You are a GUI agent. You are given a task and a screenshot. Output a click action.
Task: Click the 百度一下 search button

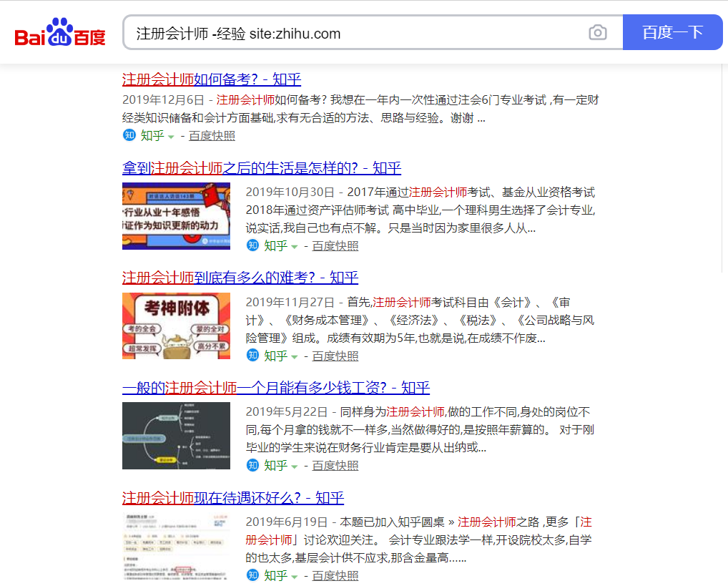(x=672, y=32)
